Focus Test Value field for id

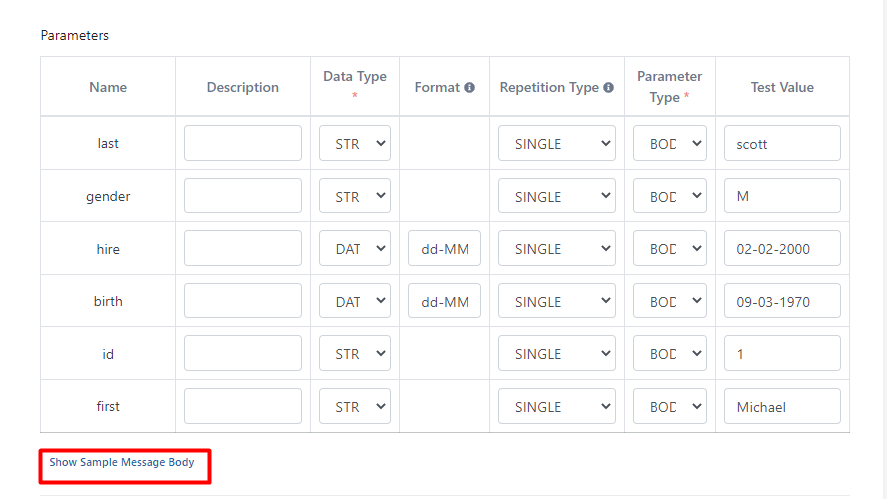pos(782,354)
